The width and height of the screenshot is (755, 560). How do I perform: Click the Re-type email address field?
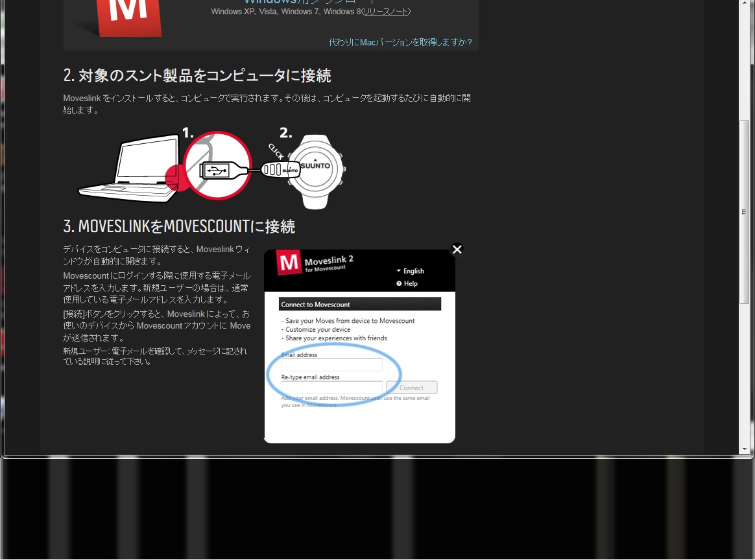coord(331,387)
